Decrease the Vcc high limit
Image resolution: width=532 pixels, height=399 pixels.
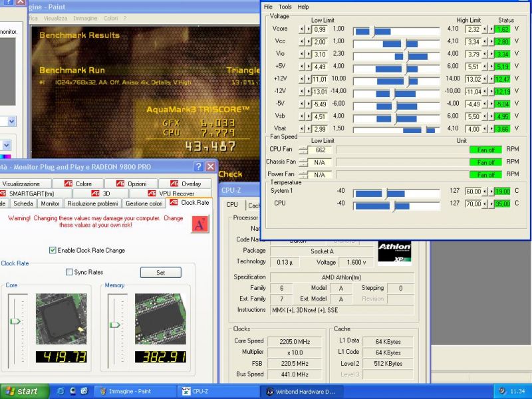coord(485,42)
